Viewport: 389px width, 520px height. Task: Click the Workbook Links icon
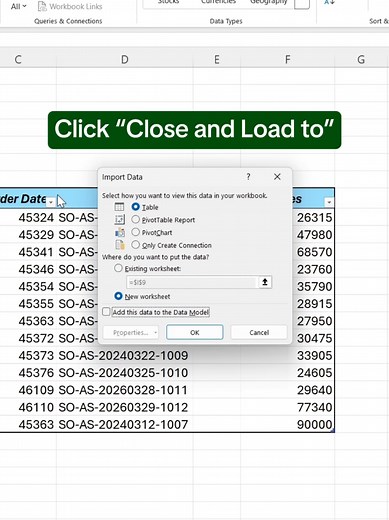(42, 6)
